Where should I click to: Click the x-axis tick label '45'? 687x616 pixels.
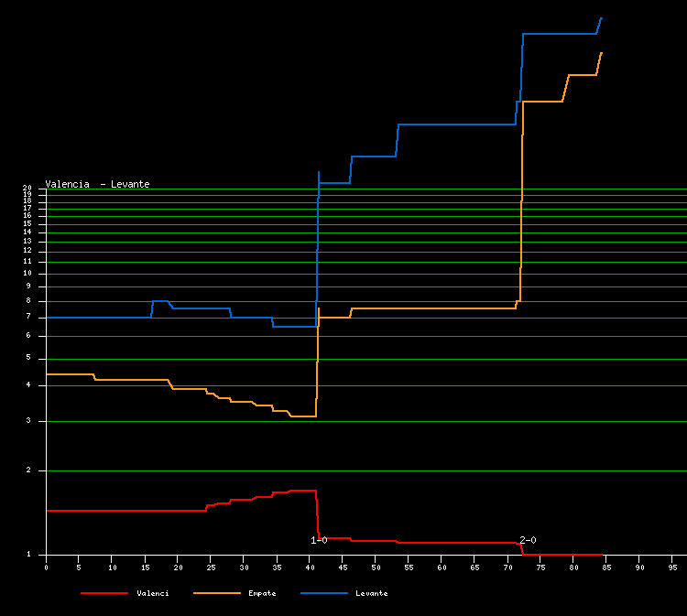[x=343, y=567]
